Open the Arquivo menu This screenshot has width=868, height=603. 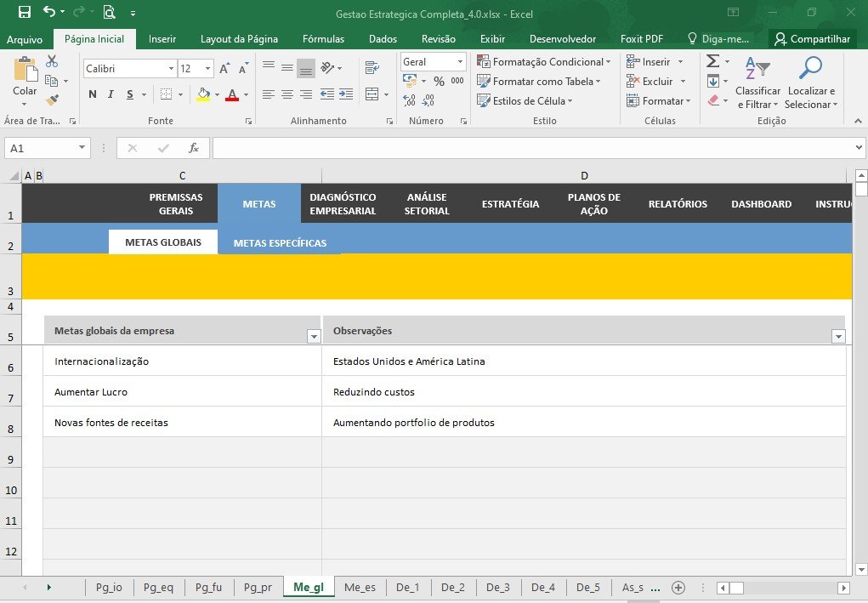[x=25, y=39]
